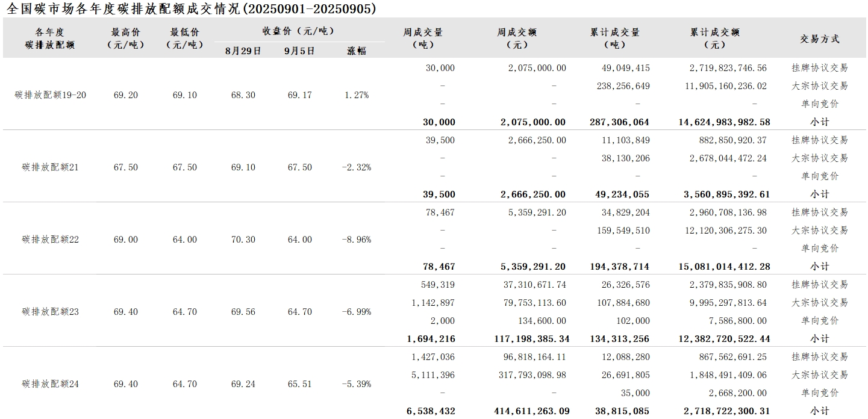Select the 碳排放配额24 row label

pos(51,384)
